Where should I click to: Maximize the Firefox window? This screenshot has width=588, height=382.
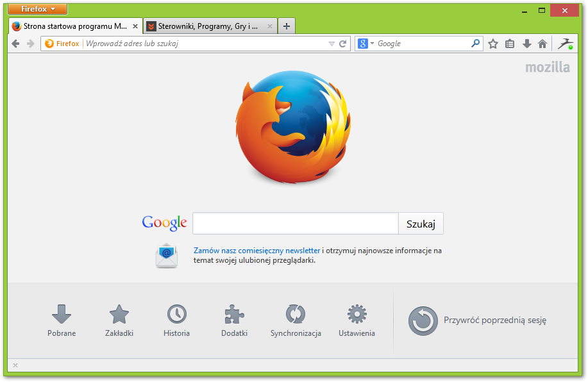542,10
